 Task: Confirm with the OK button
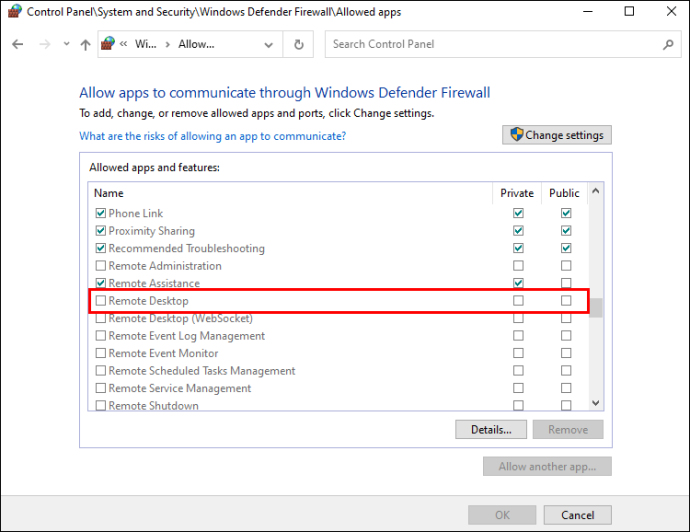[502, 515]
